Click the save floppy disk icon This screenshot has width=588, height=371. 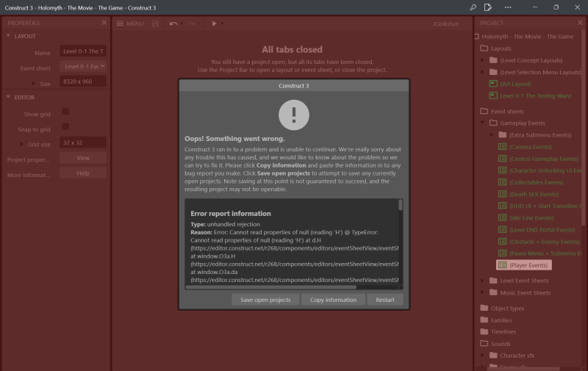pyautogui.click(x=155, y=24)
